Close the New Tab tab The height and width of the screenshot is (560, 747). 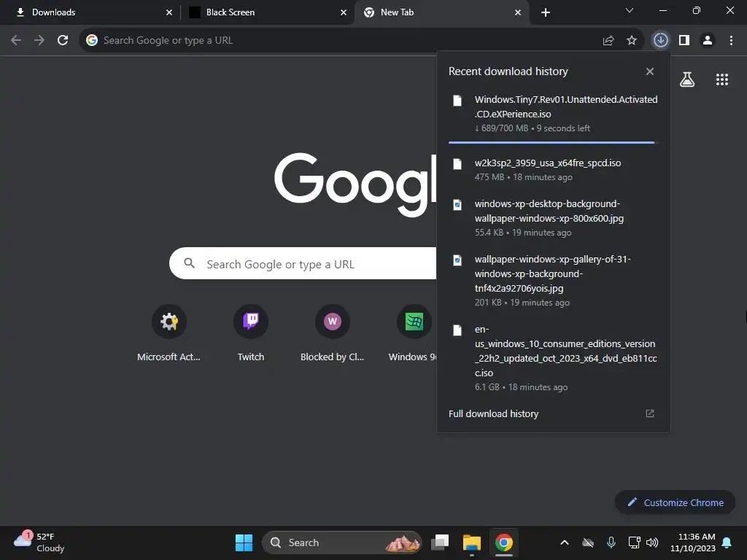tap(518, 12)
